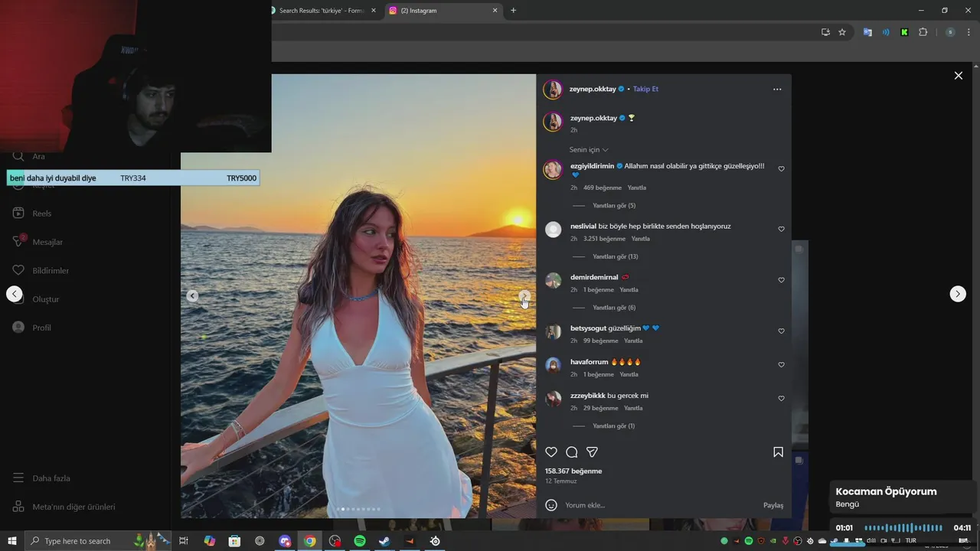Go to the next post with right arrow
Image resolution: width=980 pixels, height=551 pixels.
pyautogui.click(x=958, y=294)
